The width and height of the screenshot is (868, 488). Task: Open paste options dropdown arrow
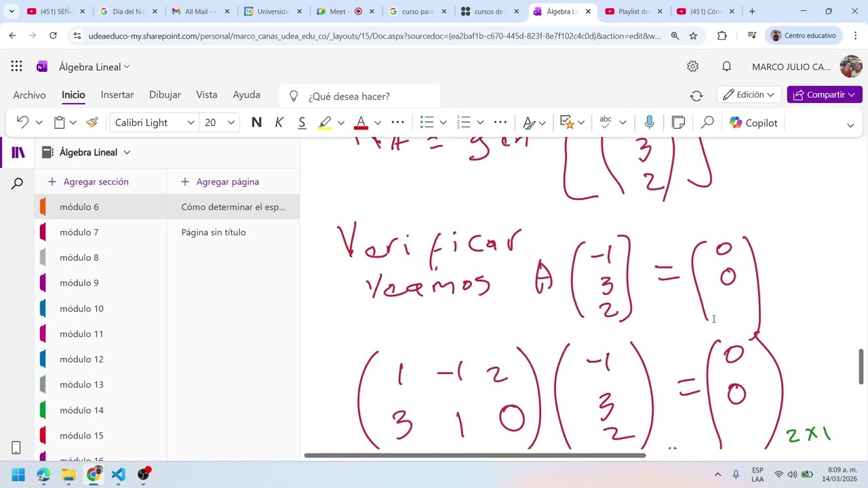click(73, 123)
